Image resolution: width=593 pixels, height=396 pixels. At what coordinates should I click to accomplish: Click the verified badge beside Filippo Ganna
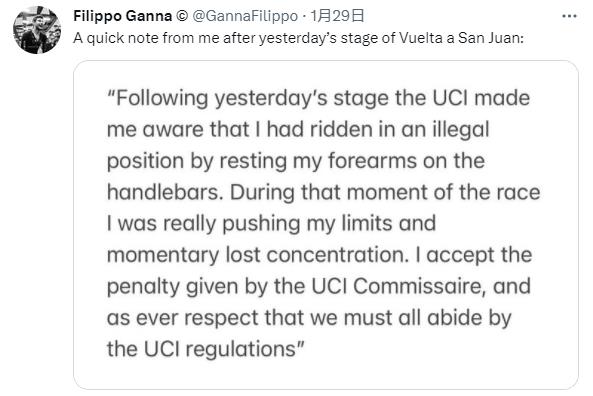click(182, 16)
